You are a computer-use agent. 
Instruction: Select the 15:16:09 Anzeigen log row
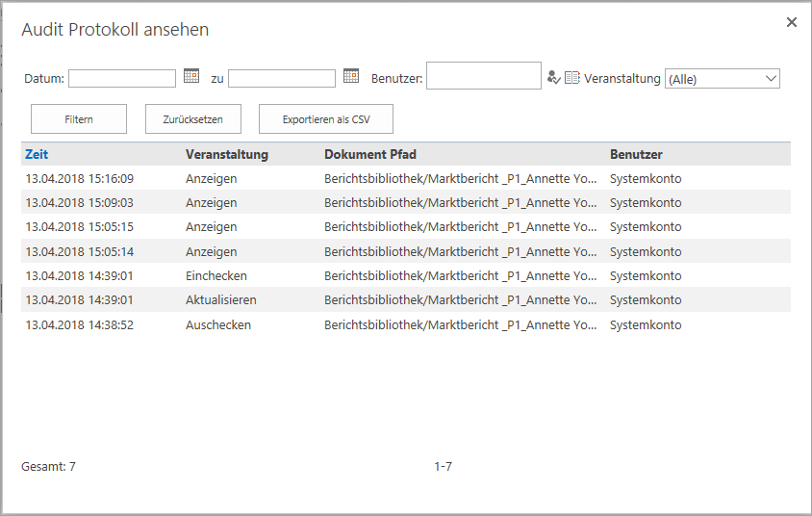point(406,178)
